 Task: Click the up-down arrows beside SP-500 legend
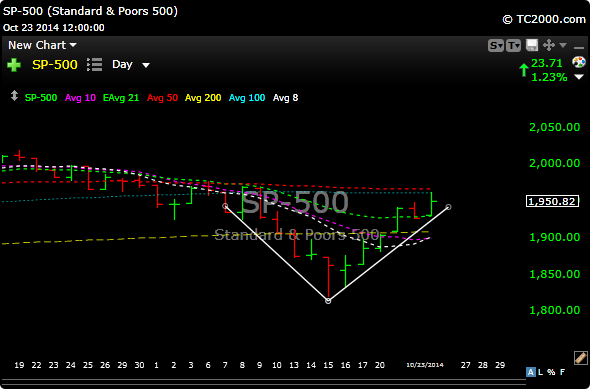pyautogui.click(x=14, y=96)
